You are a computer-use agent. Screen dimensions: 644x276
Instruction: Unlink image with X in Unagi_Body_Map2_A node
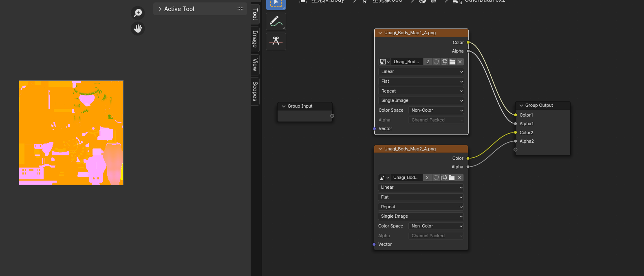click(459, 178)
